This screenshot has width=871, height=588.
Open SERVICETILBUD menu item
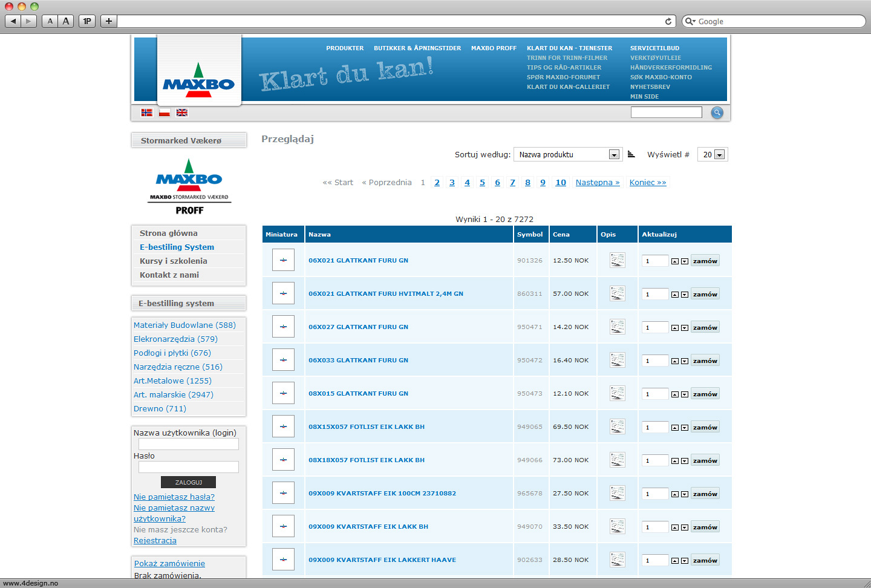[654, 48]
